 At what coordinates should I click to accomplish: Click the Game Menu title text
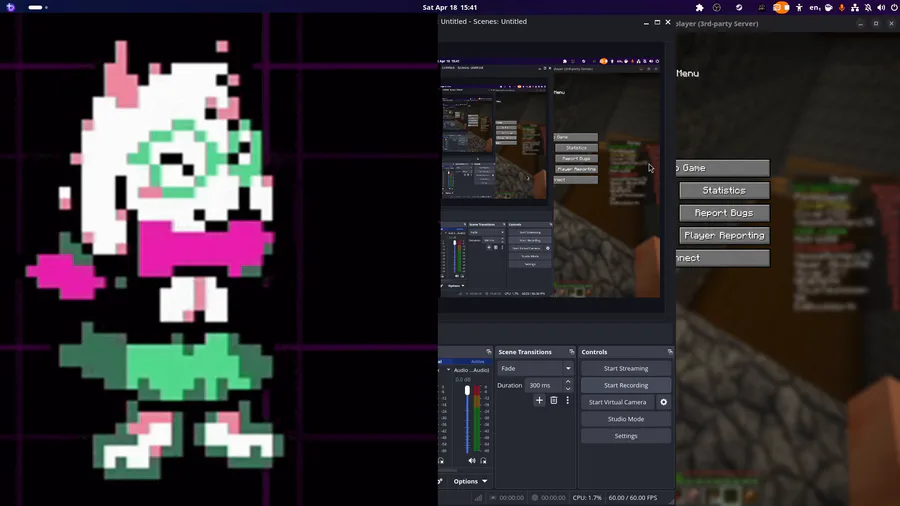point(688,73)
